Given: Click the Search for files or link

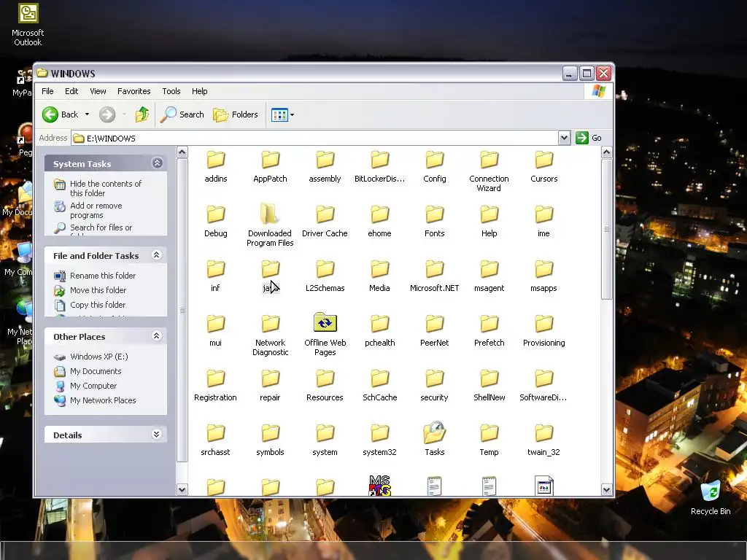Looking at the screenshot, I should tap(101, 227).
